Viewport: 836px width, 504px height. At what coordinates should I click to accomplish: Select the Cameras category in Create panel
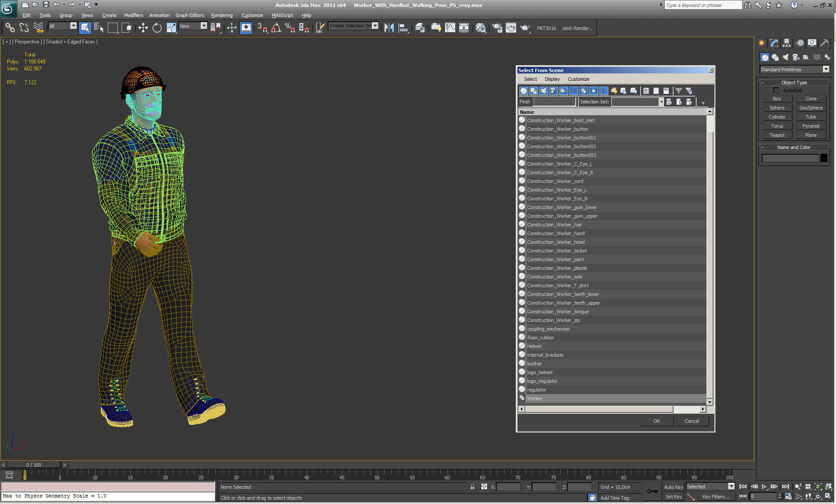(x=796, y=57)
